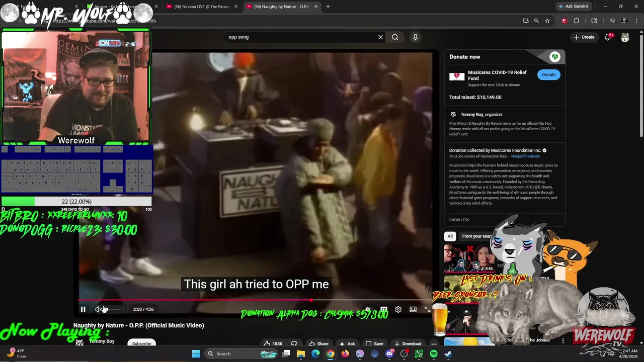Screen dimensions: 644x362
Task: Collapse description with SHOW LESS
Action: (x=459, y=220)
